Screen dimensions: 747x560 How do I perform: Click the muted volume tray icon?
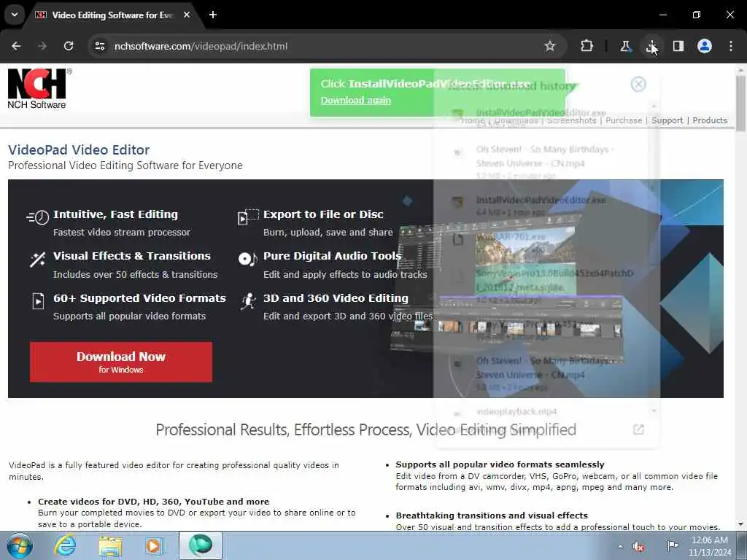(x=639, y=547)
